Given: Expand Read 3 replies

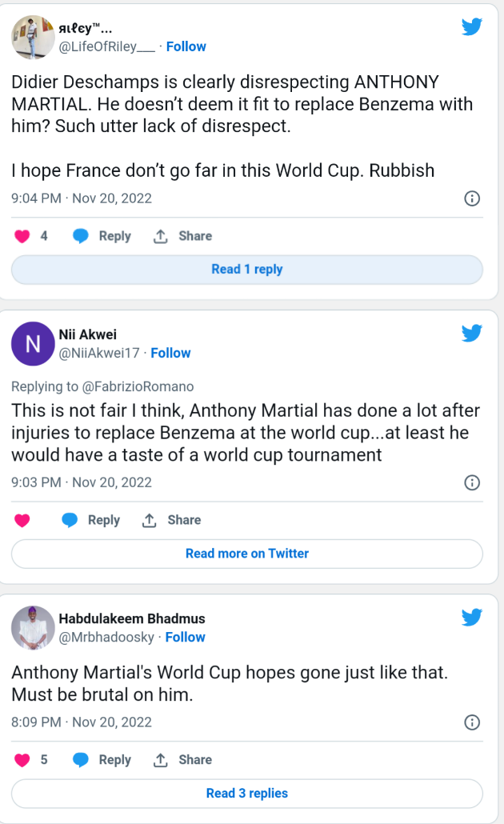Looking at the screenshot, I should [246, 794].
